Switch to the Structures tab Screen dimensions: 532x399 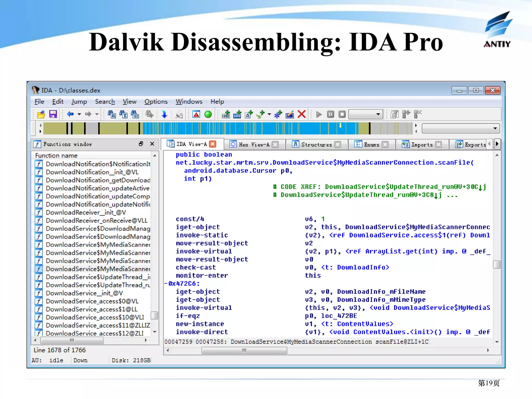coord(316,144)
